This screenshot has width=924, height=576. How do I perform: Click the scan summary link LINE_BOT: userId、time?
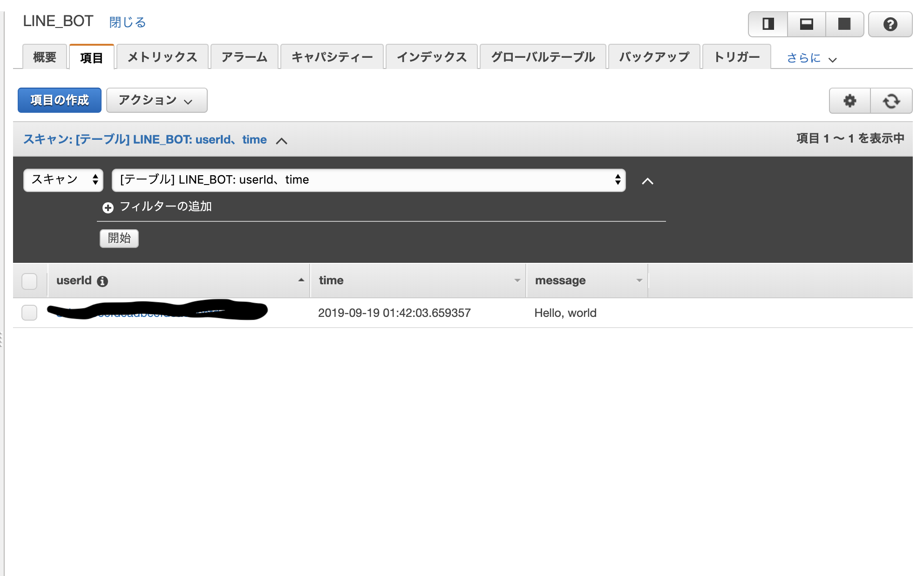tap(145, 139)
